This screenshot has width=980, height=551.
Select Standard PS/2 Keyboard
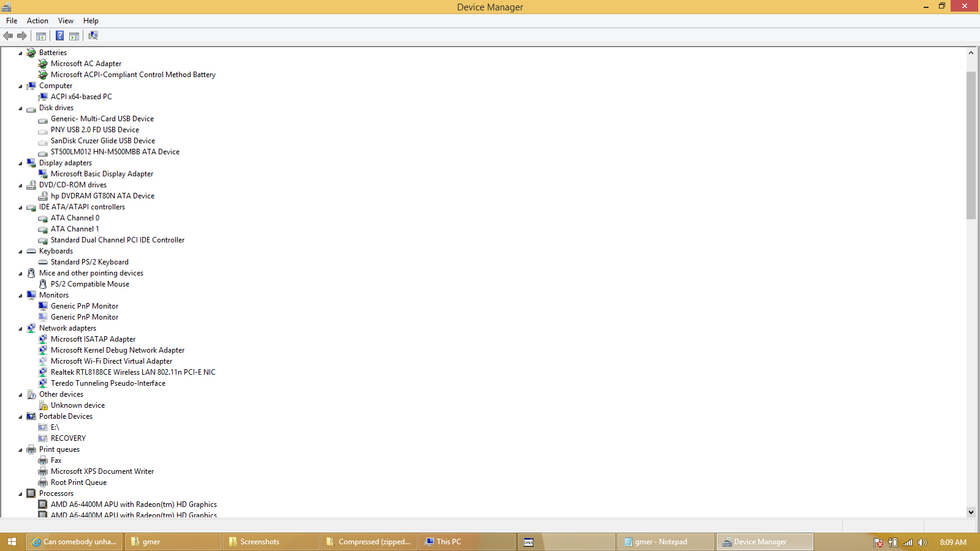click(89, 262)
